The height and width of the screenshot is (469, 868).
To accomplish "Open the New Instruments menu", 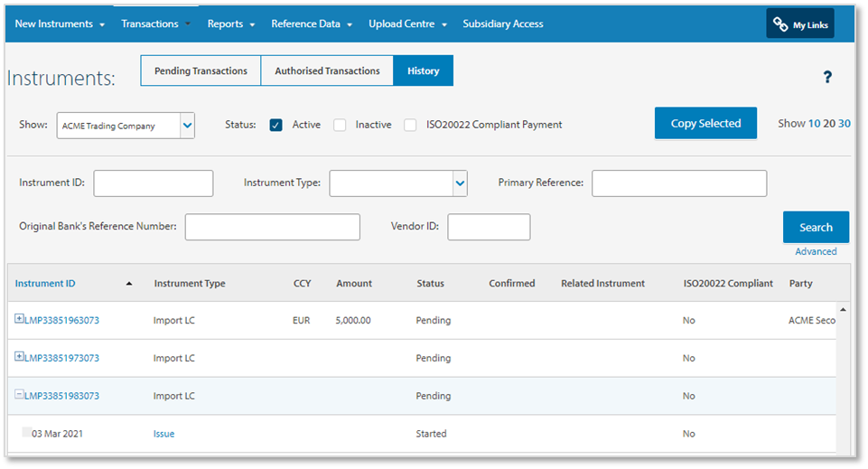I will (60, 24).
